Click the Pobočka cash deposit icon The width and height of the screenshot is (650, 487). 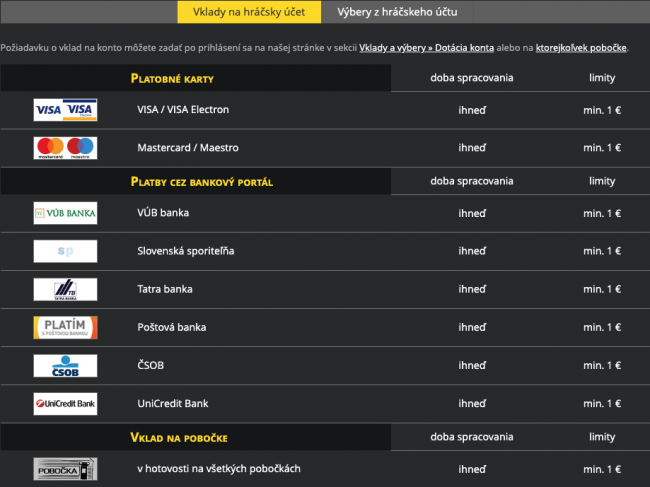pyautogui.click(x=65, y=469)
